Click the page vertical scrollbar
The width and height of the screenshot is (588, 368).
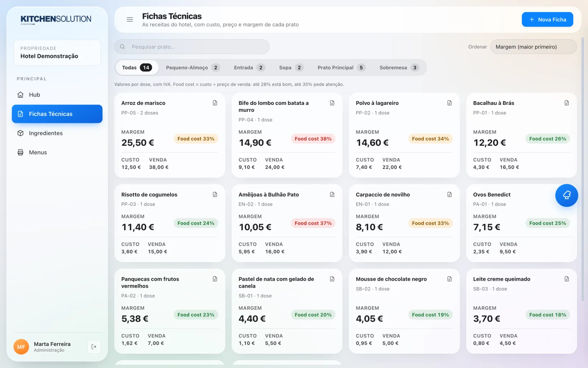(582, 169)
